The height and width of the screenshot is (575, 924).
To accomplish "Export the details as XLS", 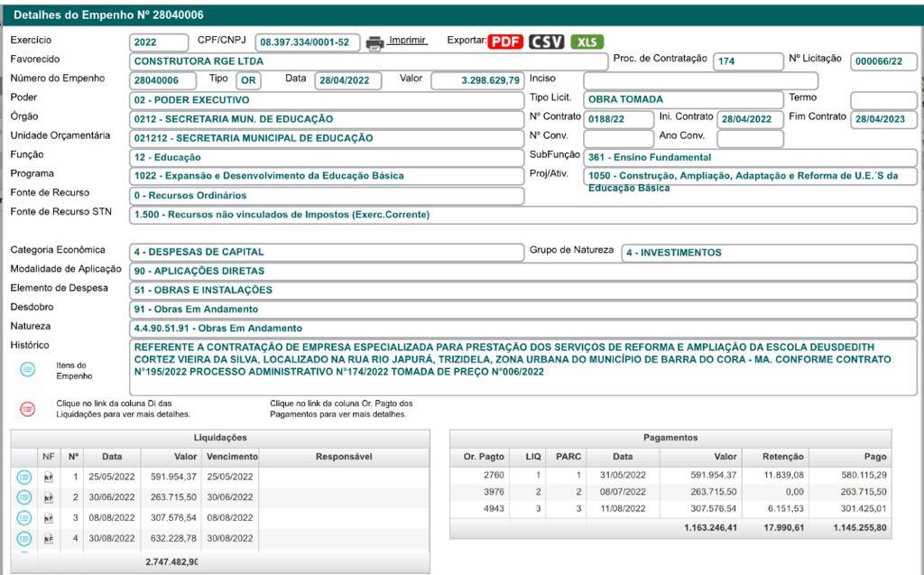I will click(x=587, y=42).
